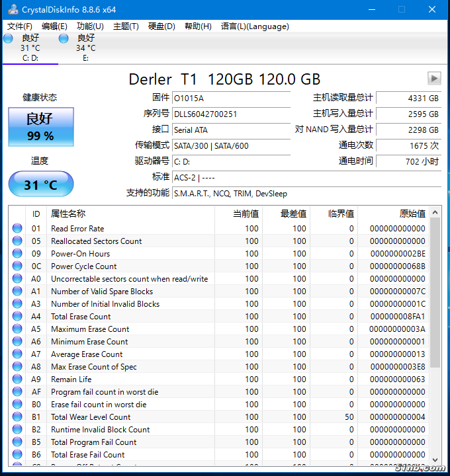Click status orb for Remain Life row
The image size is (450, 476).
point(17,379)
